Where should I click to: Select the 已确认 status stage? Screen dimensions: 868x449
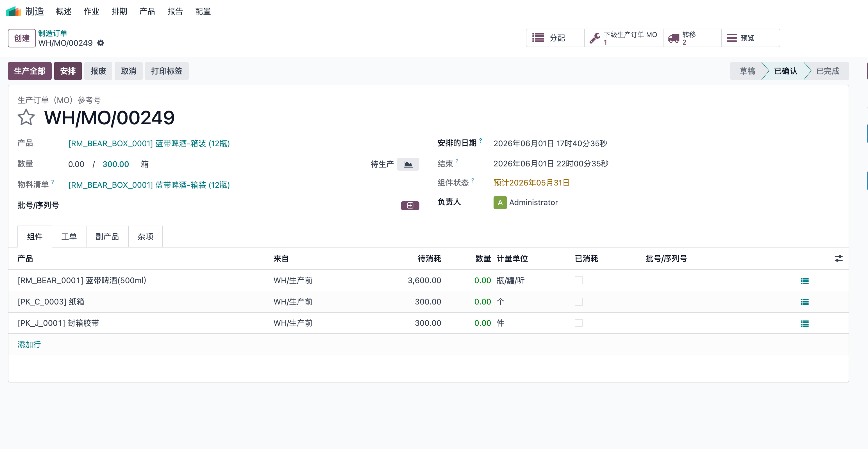click(785, 71)
